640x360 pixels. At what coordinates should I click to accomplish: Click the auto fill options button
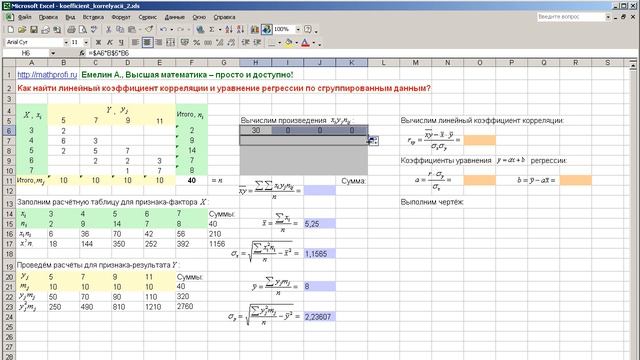373,141
